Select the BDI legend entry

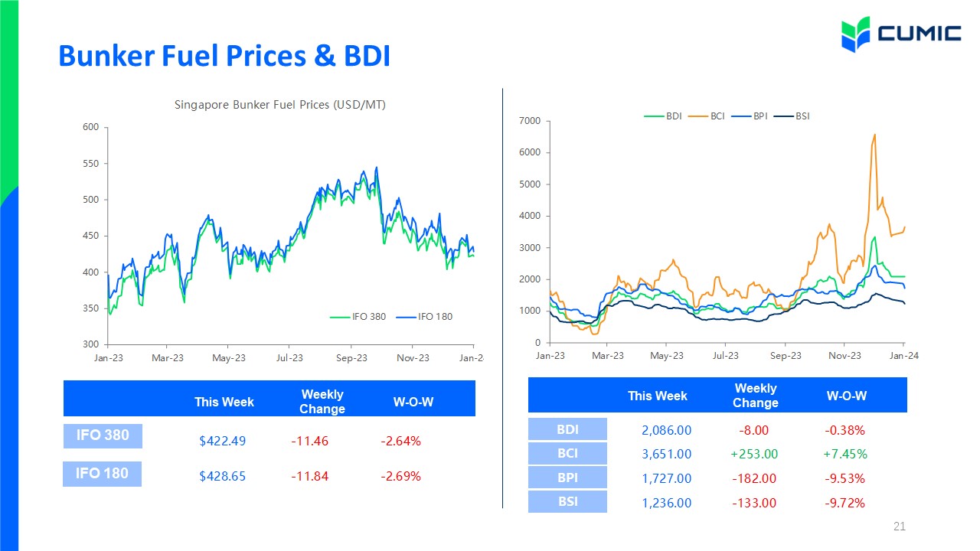664,116
